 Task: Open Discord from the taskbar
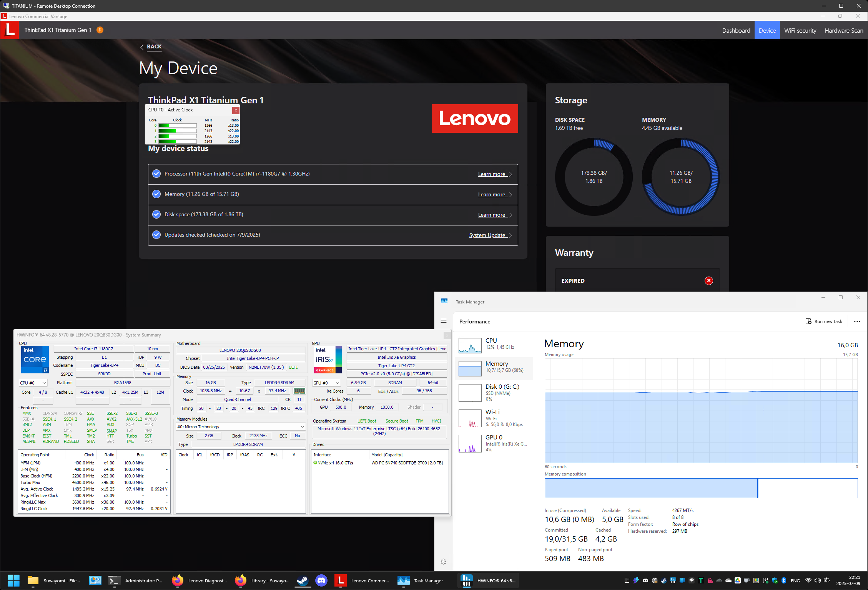point(321,580)
